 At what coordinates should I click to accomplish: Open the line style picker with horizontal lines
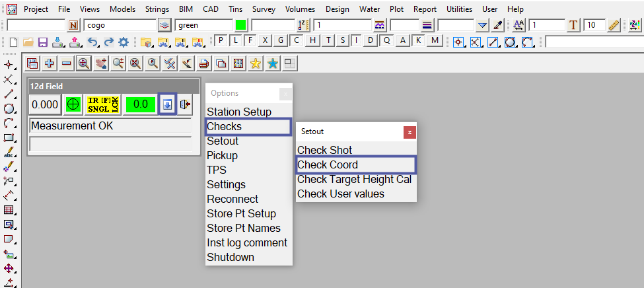pos(427,25)
